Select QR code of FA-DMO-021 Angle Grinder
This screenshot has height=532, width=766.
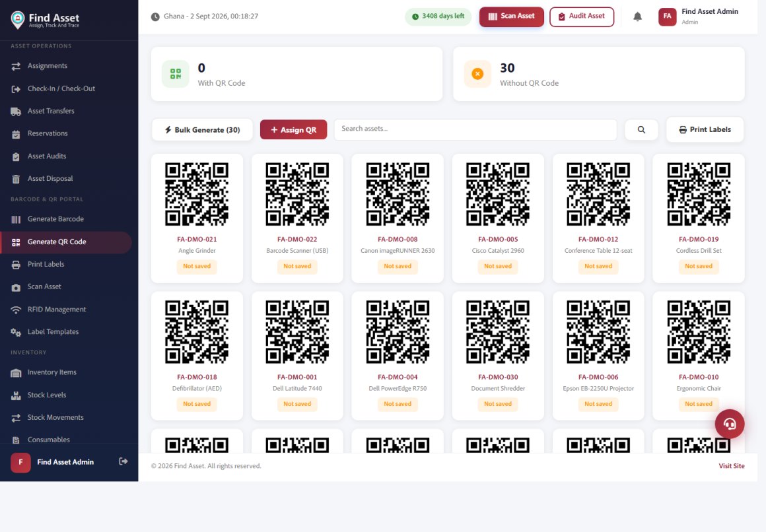tap(197, 195)
